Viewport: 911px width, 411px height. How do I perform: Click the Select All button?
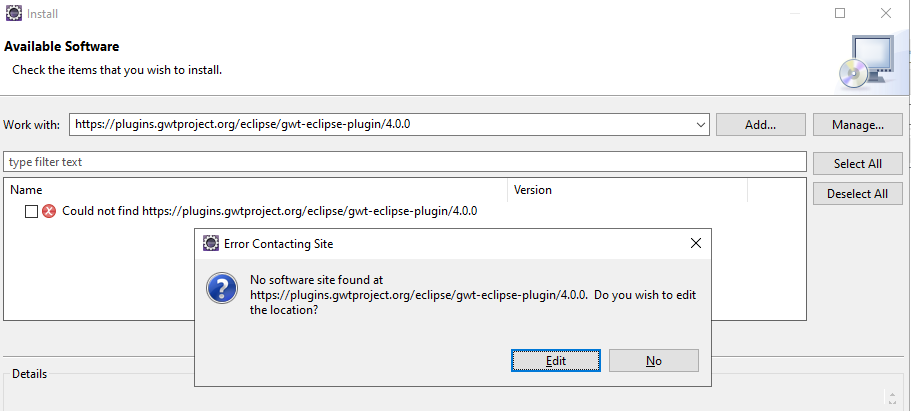point(857,164)
